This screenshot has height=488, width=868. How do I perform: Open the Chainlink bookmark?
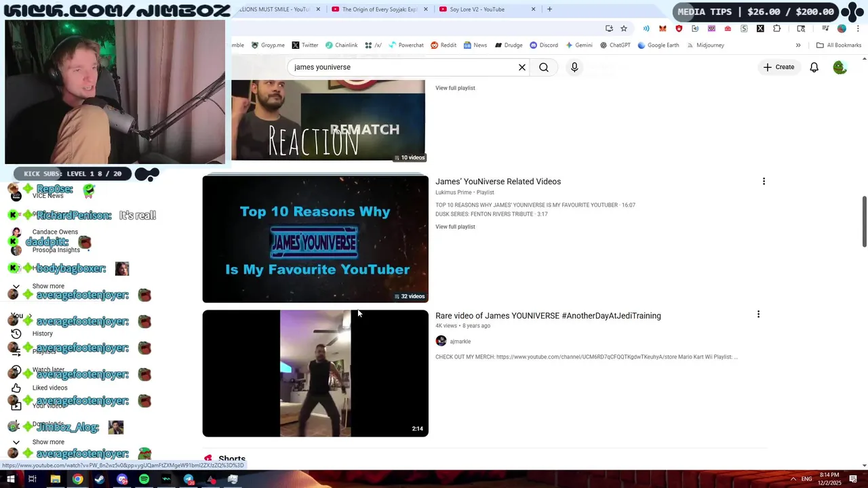pos(341,45)
